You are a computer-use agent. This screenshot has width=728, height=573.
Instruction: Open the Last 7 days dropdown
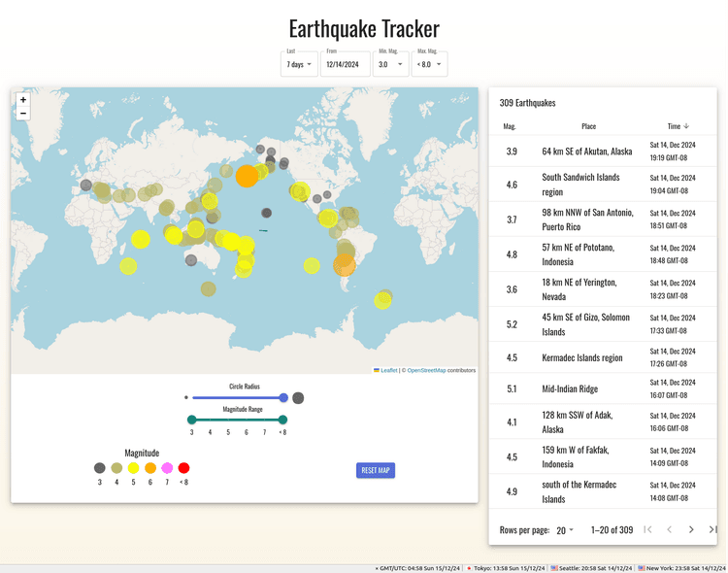[299, 64]
